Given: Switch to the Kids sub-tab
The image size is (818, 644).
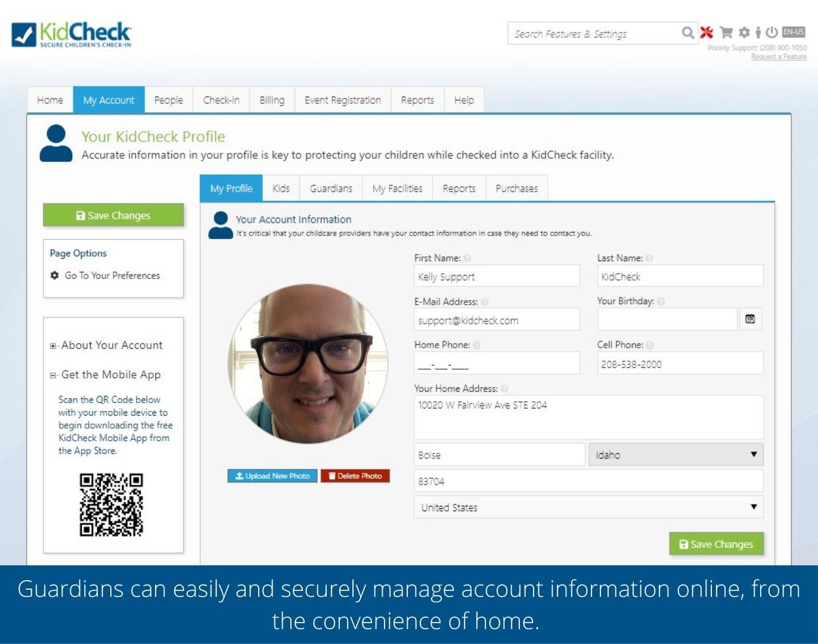Looking at the screenshot, I should pyautogui.click(x=281, y=188).
